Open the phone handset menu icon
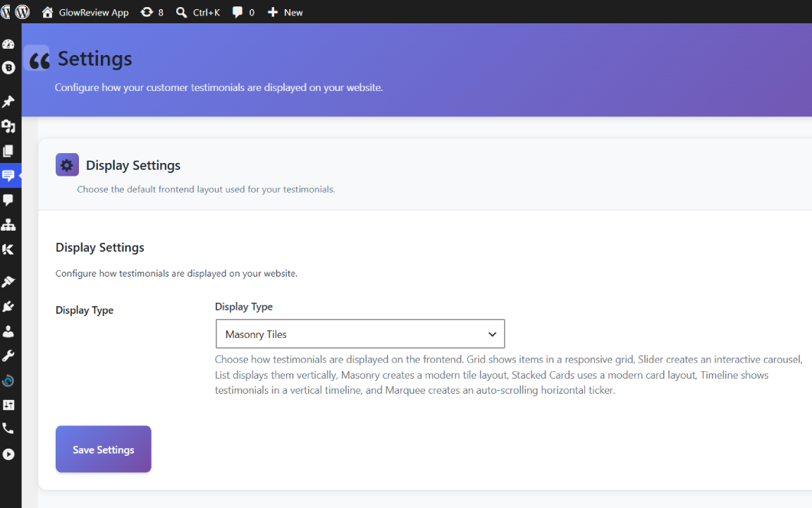This screenshot has height=508, width=812. (8, 429)
